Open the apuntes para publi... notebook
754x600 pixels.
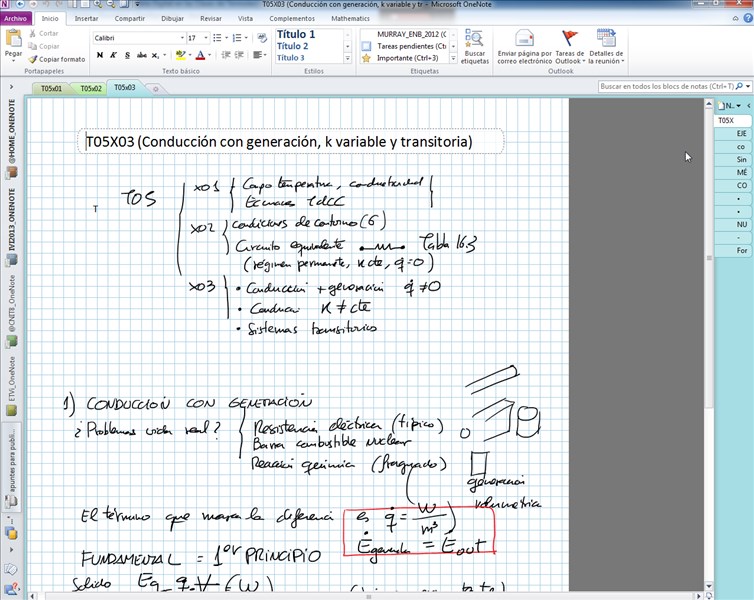click(11, 466)
